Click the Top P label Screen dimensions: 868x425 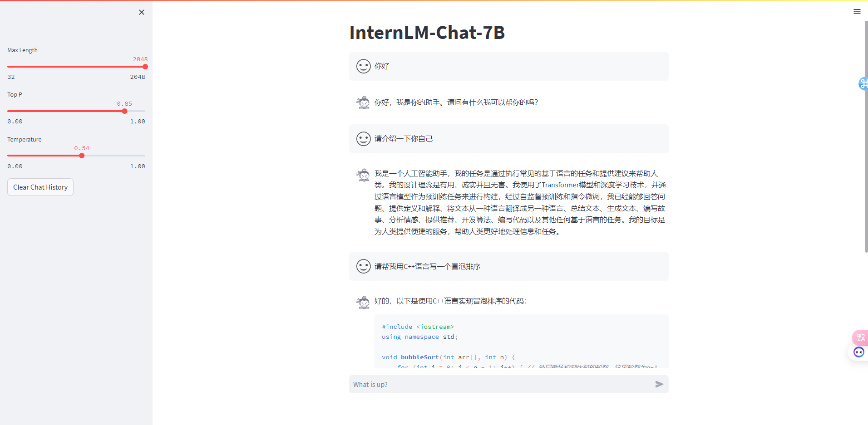[x=15, y=95]
